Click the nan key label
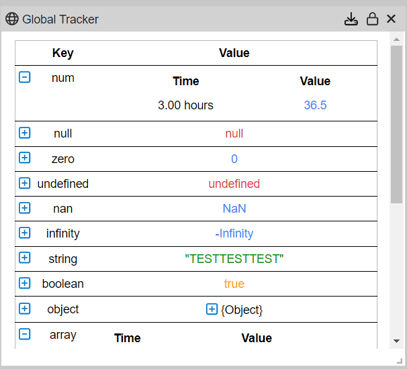Image resolution: width=407 pixels, height=369 pixels. (x=63, y=209)
